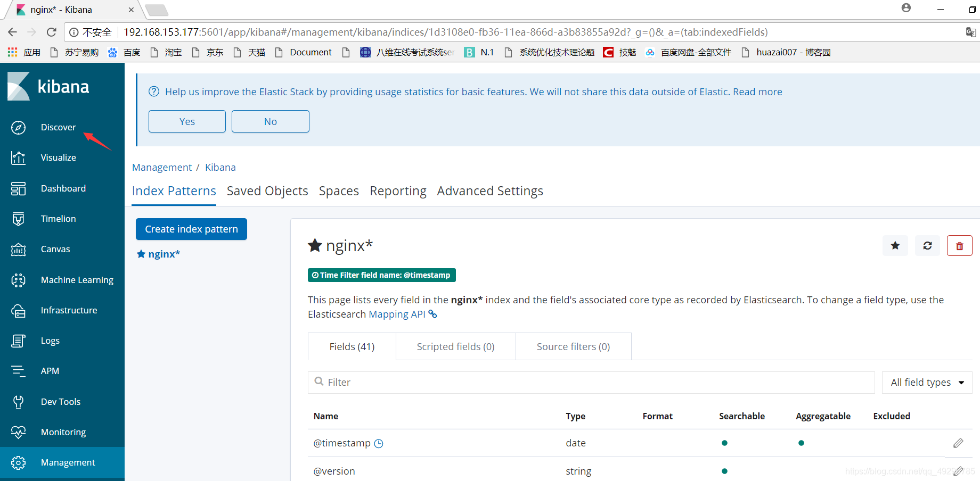Select the Fields (41) tab
The height and width of the screenshot is (481, 980).
tap(352, 346)
